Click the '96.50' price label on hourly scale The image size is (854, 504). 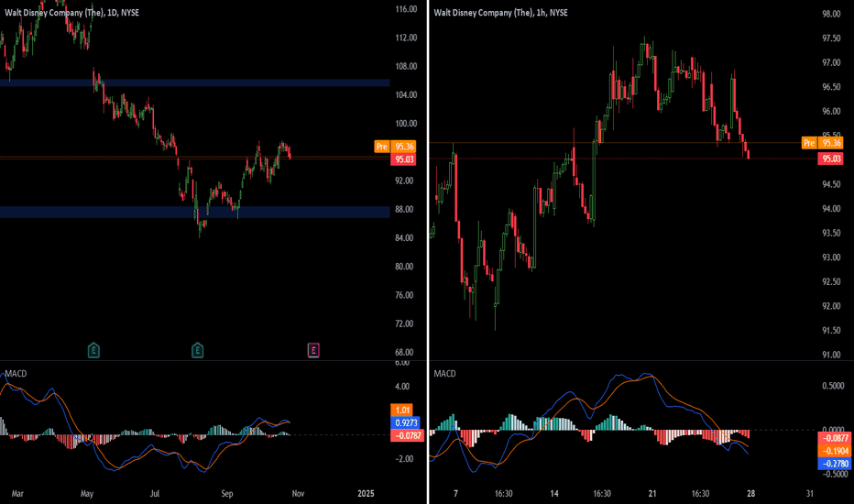pyautogui.click(x=831, y=87)
